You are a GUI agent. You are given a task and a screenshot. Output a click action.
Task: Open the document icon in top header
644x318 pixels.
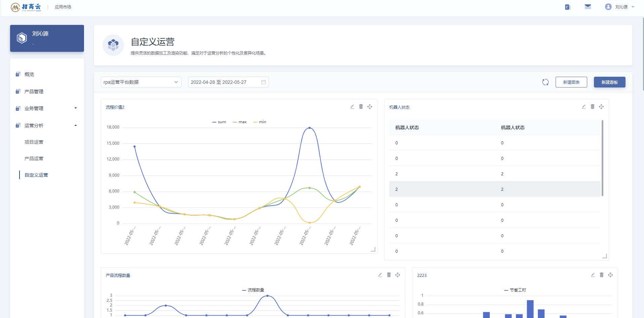(x=568, y=7)
